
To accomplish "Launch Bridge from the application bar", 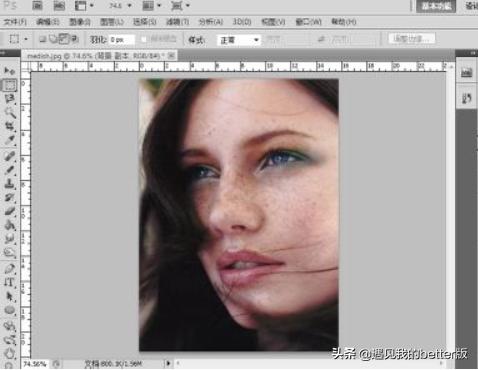I will [x=37, y=5].
